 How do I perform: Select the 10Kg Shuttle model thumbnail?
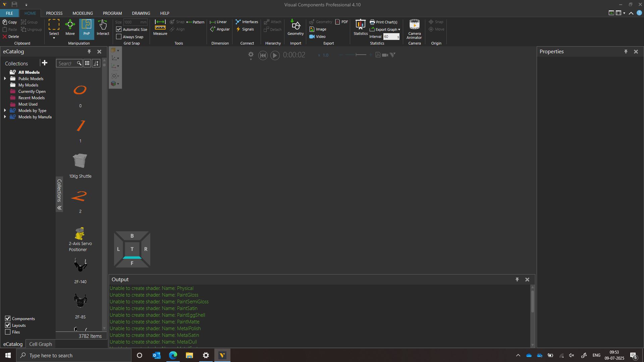pos(80,161)
